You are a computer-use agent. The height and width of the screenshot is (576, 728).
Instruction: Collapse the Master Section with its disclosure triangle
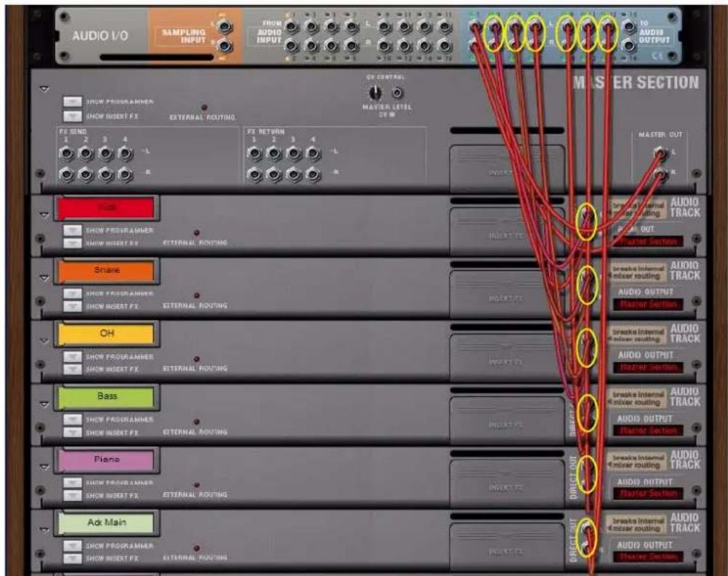[x=44, y=88]
